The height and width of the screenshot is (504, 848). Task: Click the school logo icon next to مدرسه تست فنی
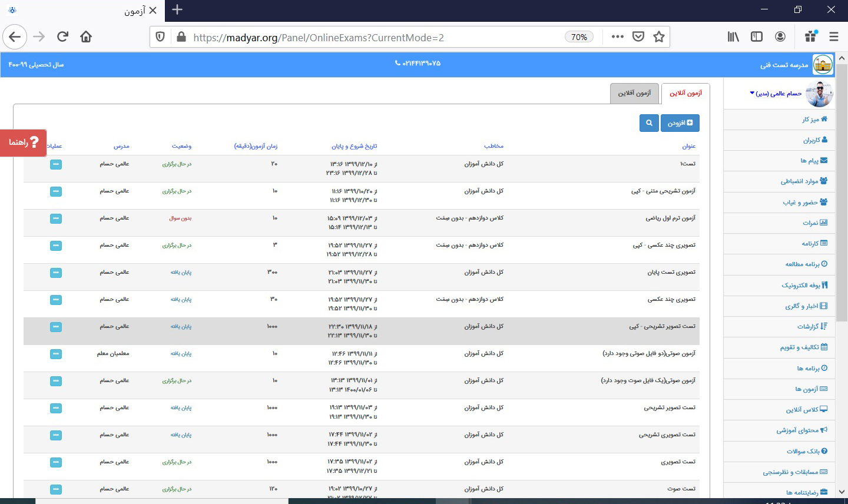tap(823, 64)
